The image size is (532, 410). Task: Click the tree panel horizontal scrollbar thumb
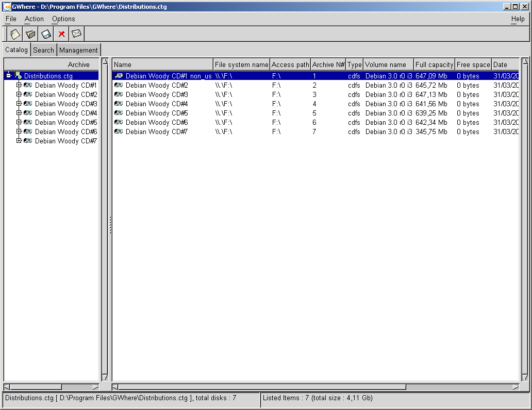point(36,387)
